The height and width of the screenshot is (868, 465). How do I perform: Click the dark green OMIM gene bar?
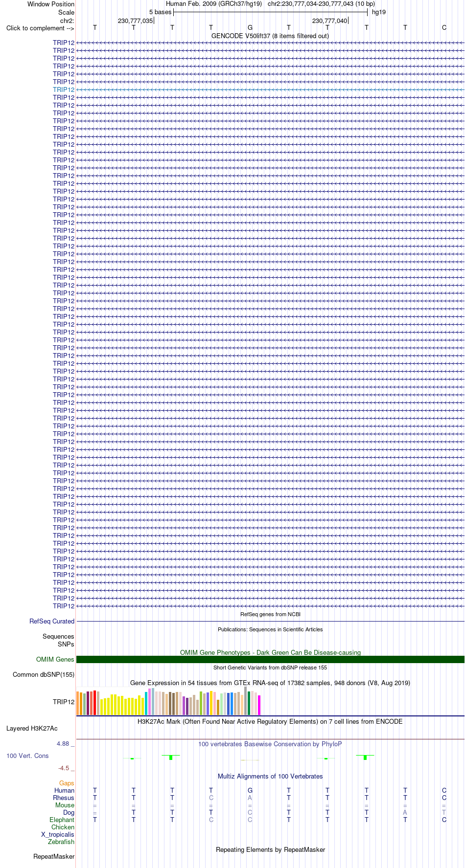tap(270, 659)
